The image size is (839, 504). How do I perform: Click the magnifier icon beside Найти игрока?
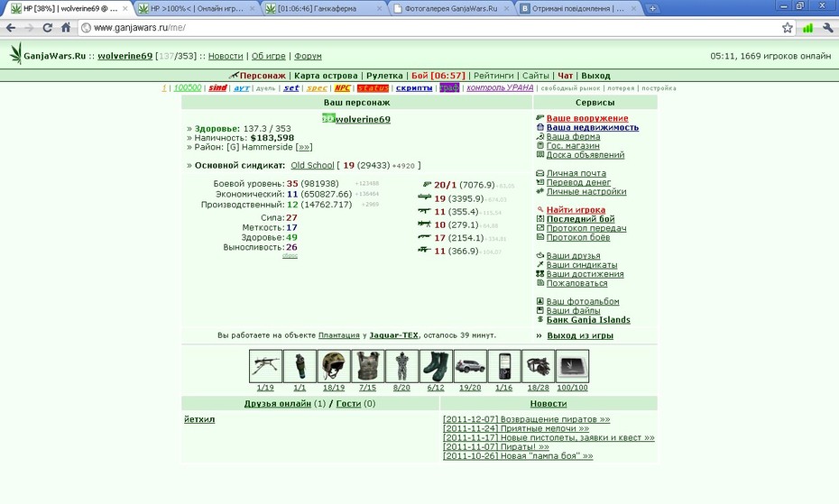click(x=540, y=210)
